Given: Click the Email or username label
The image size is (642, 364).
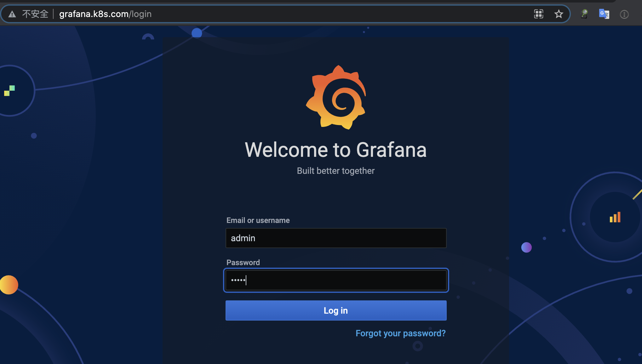Looking at the screenshot, I should 258,220.
